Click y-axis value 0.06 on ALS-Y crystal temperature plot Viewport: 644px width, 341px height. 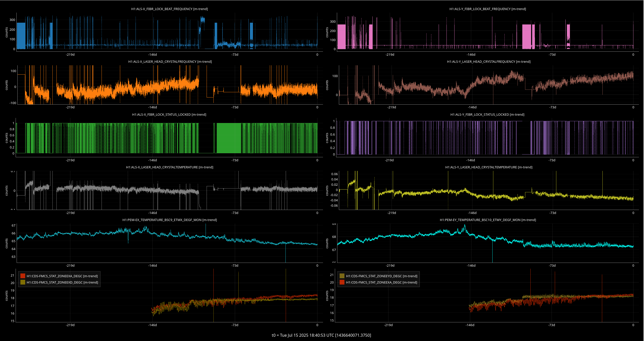pyautogui.click(x=334, y=174)
